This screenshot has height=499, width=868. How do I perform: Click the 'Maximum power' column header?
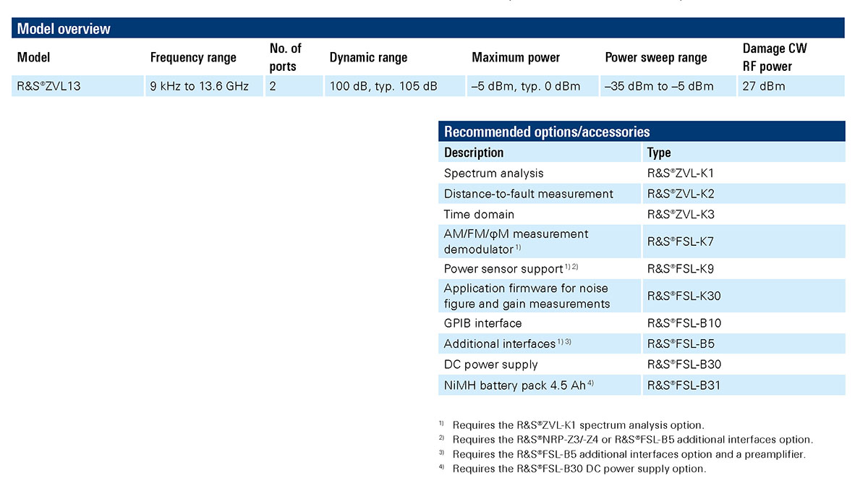tap(516, 57)
